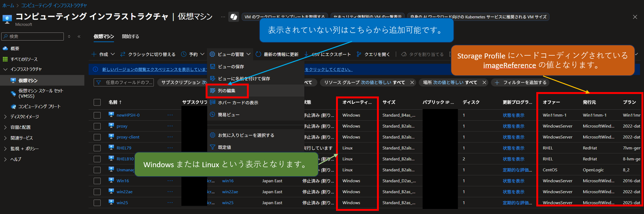Check the RHEL810 row checkbox
This screenshot has width=644, height=214.
(97, 159)
